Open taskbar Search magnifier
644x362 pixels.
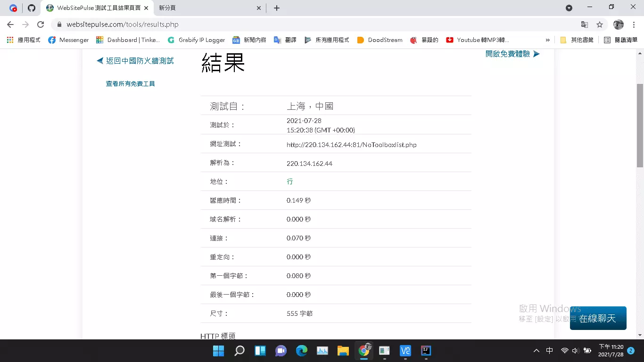pos(239,351)
